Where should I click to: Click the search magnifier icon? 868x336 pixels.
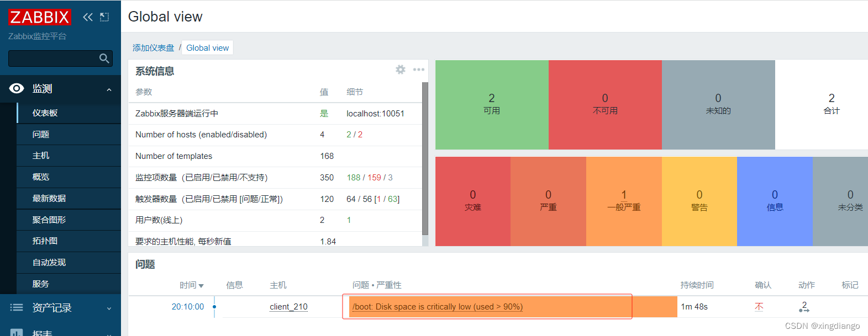tap(104, 58)
